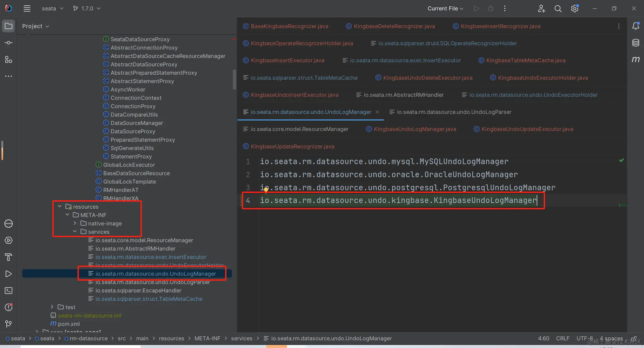Open the Terminal tool window
This screenshot has width=644, height=348.
[9, 291]
